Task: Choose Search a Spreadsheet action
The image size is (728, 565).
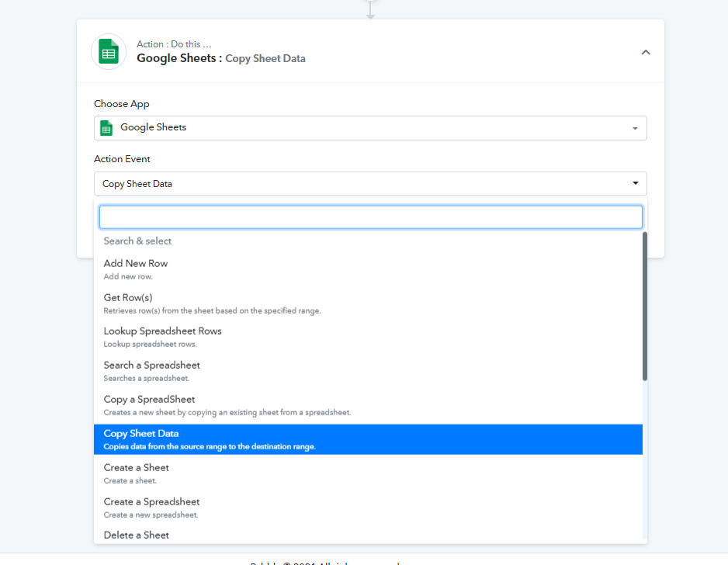Action: click(x=368, y=371)
